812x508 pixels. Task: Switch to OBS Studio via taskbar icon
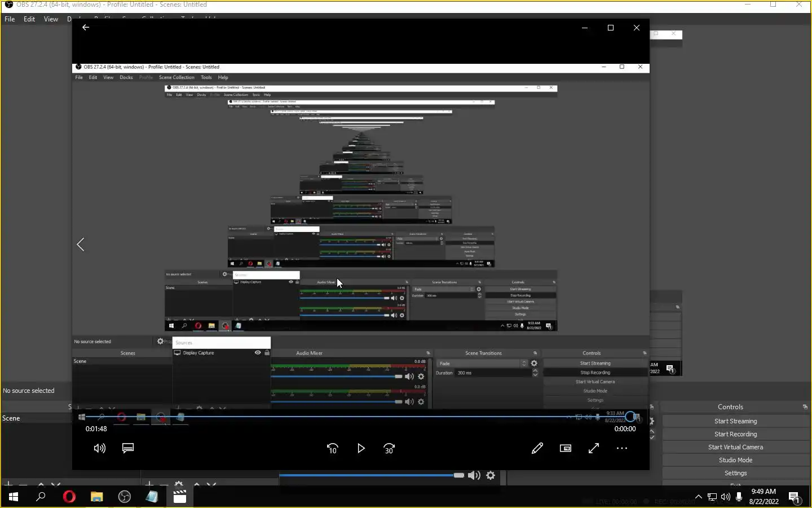(x=125, y=497)
